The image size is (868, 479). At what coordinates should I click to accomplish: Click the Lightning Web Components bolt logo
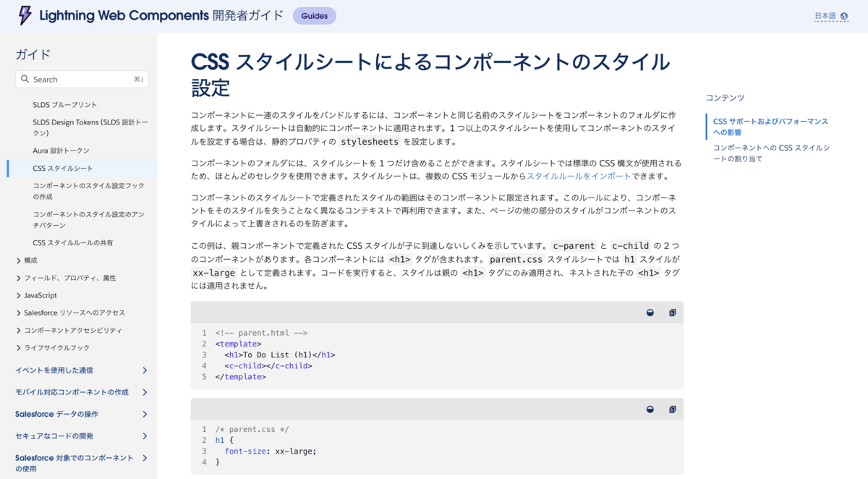click(25, 16)
